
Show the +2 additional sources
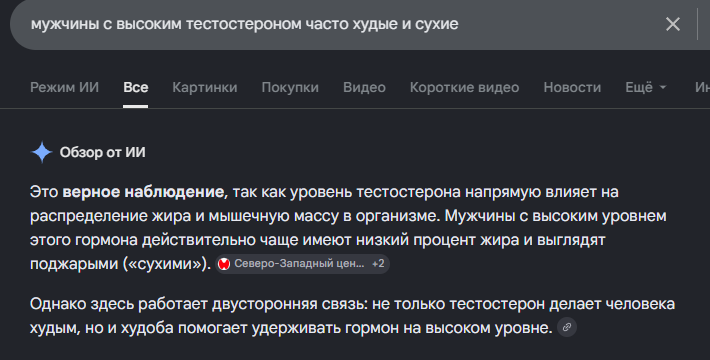pos(378,264)
